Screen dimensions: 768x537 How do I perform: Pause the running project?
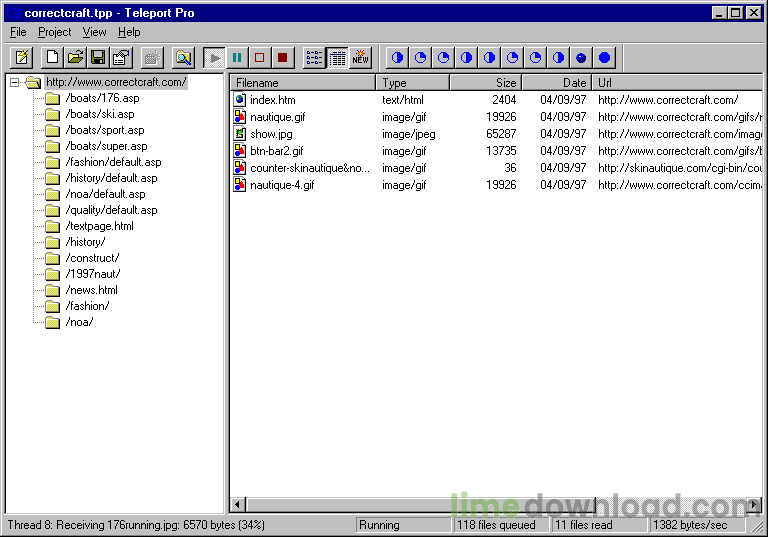click(x=237, y=58)
